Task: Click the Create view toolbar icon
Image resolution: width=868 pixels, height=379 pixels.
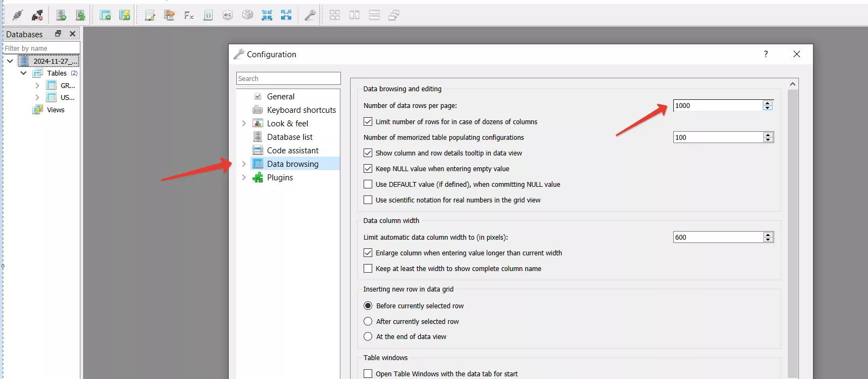Action: click(x=125, y=15)
